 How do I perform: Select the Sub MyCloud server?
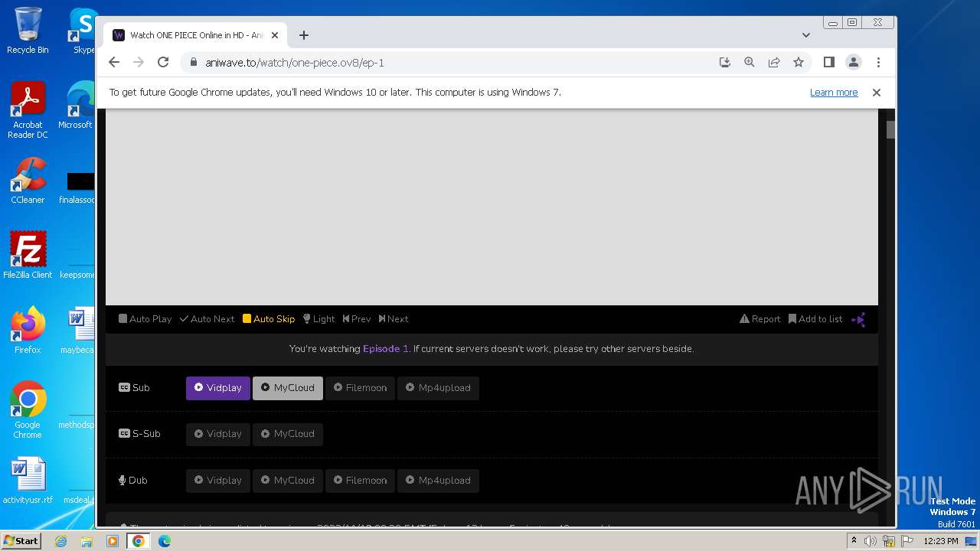point(288,388)
